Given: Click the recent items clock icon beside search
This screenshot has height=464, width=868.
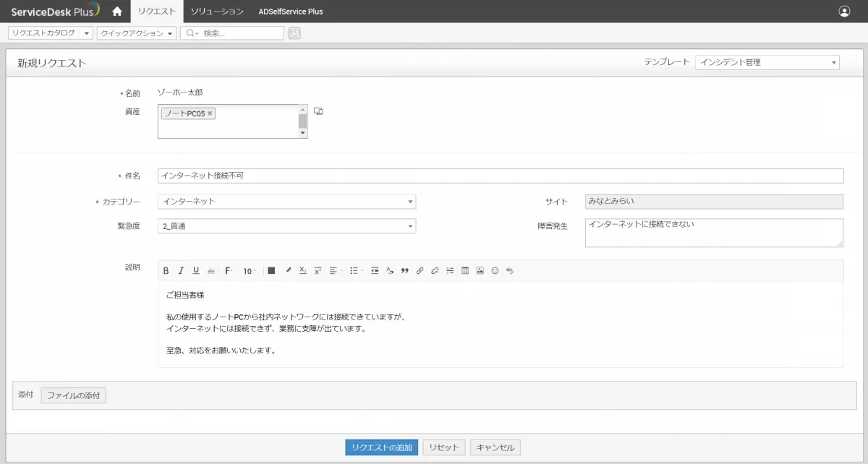Looking at the screenshot, I should coord(294,33).
